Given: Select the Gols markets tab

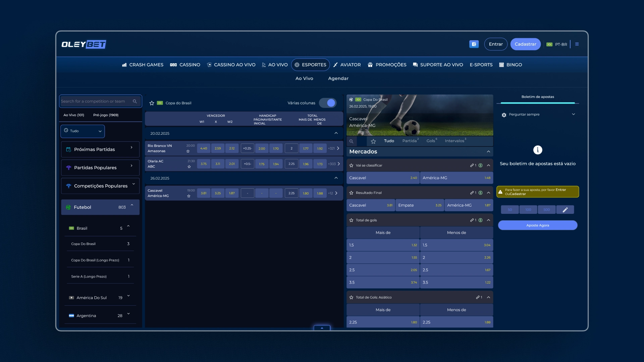Looking at the screenshot, I should point(431,141).
